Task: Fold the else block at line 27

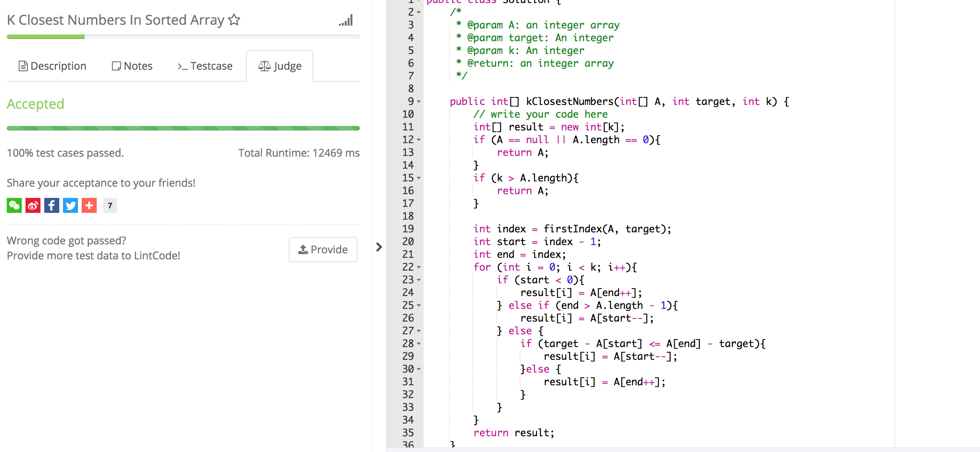Action: (419, 331)
